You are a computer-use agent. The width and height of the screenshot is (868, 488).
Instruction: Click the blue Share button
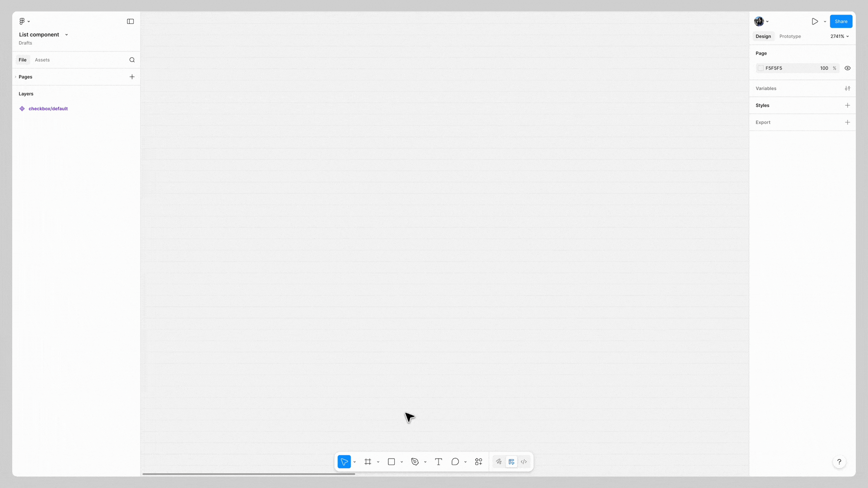(841, 21)
